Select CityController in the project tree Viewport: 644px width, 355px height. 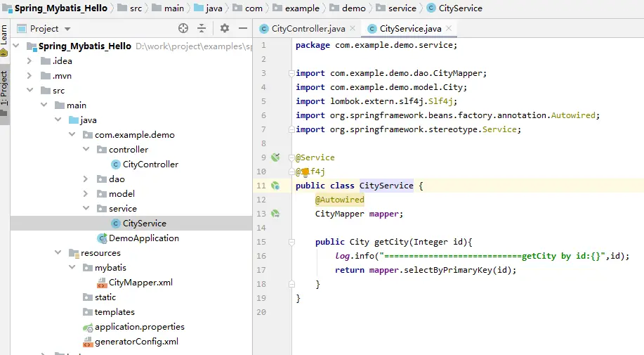145,164
